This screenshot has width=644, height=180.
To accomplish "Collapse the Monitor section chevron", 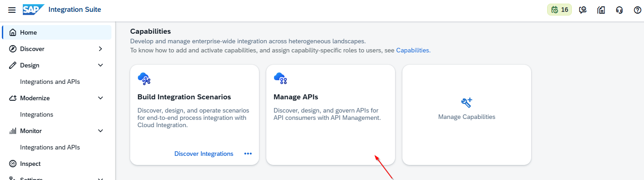I will (x=100, y=131).
